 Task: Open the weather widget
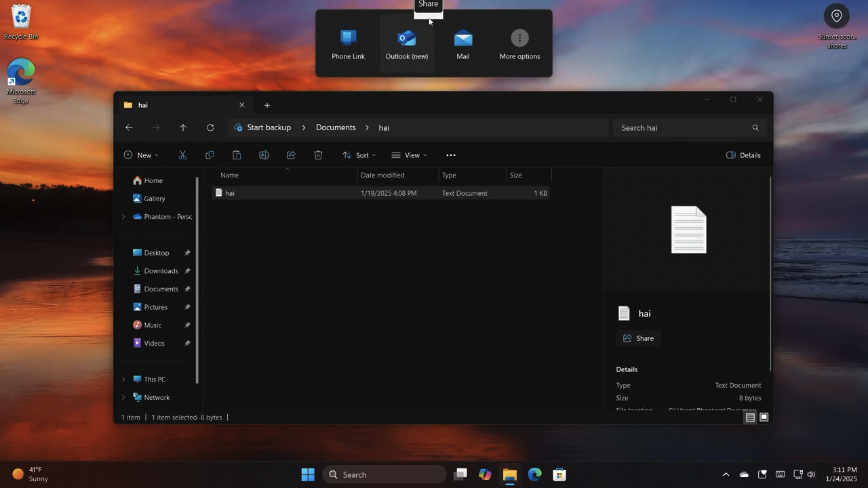pyautogui.click(x=30, y=474)
